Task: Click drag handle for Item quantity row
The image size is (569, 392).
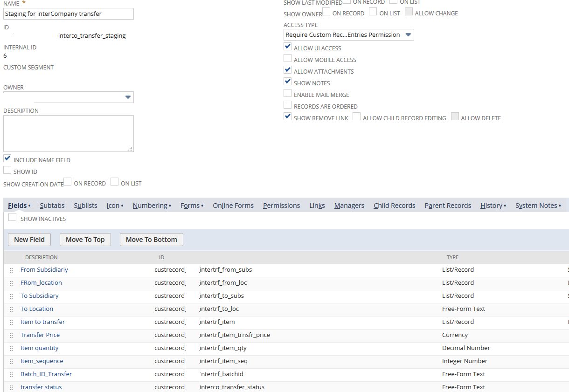Action: click(x=11, y=349)
